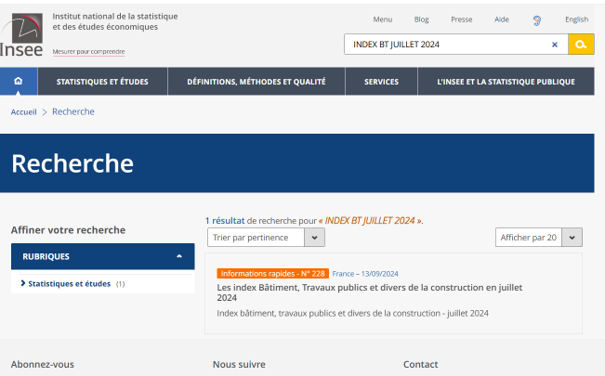
Task: Click the Accueil breadcrumb link
Action: tap(24, 112)
